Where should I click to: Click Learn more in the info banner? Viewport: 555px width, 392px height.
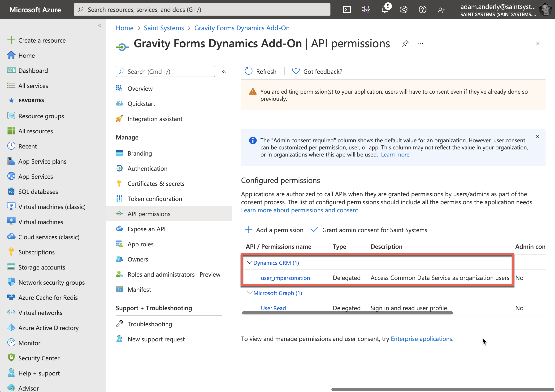tap(395, 155)
